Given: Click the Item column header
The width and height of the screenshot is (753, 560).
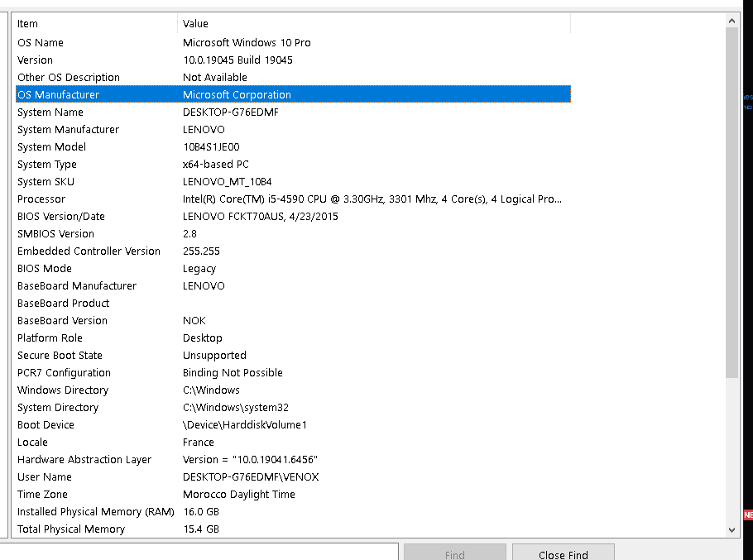Looking at the screenshot, I should point(95,23).
